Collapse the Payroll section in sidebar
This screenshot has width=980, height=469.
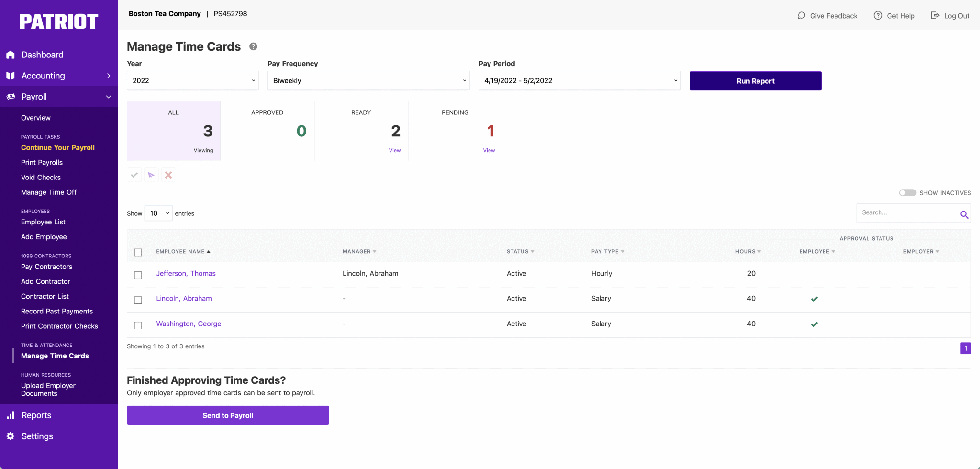coord(109,96)
